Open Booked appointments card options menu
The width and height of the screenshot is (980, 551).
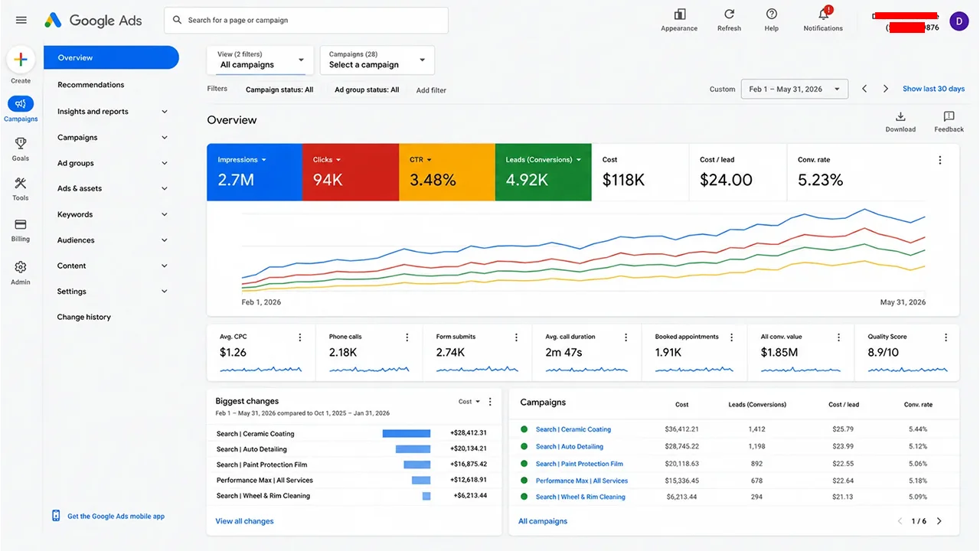pyautogui.click(x=732, y=337)
